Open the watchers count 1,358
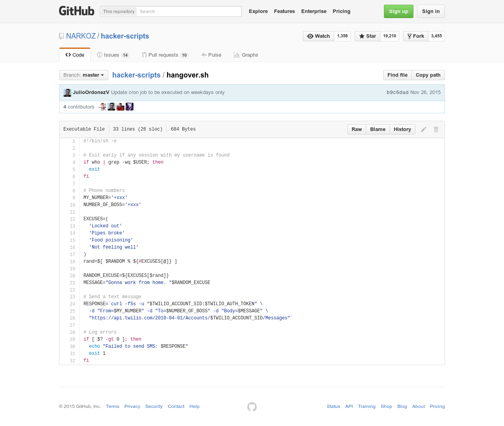Screen dimensions: 504x426 tap(343, 36)
